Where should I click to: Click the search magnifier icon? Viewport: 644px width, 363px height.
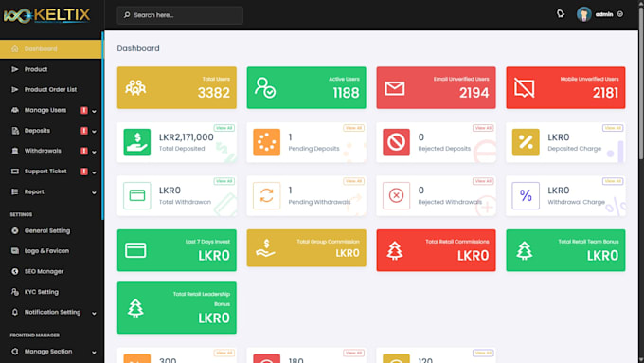(x=127, y=15)
